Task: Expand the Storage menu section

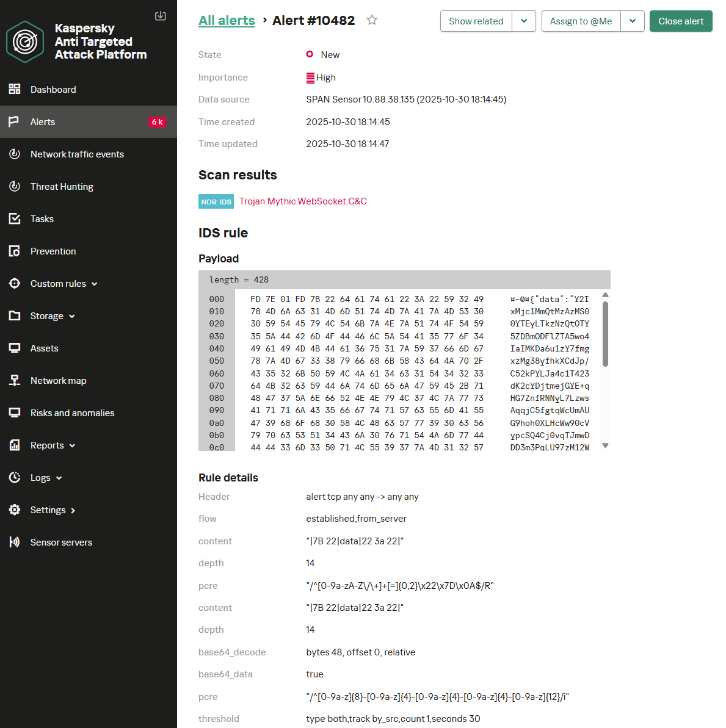Action: [x=72, y=316]
